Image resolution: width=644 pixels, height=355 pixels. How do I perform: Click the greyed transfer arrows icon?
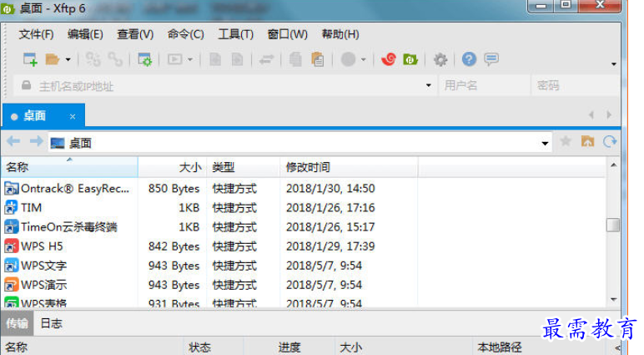[266, 60]
